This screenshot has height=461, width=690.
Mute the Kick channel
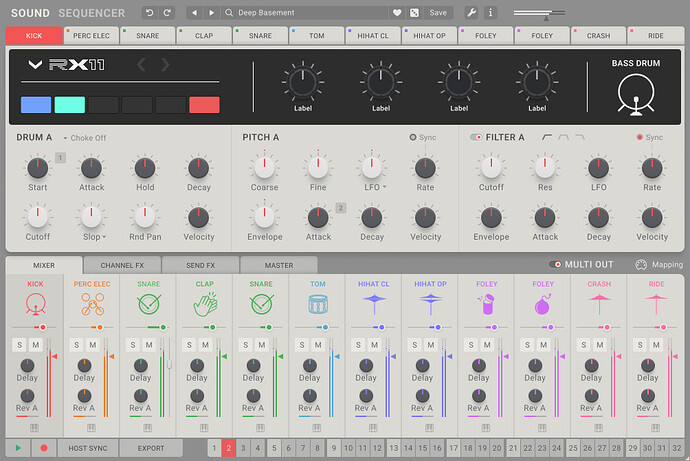36,345
